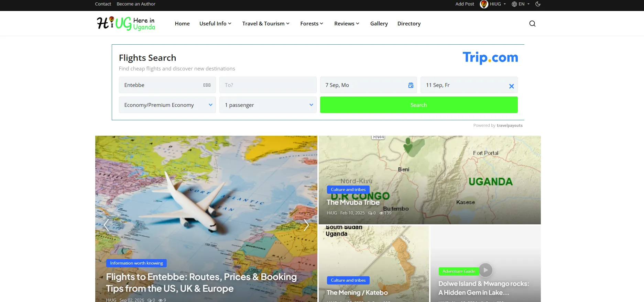
Task: Click the Feb 10, 2025 post date
Action: [x=352, y=213]
